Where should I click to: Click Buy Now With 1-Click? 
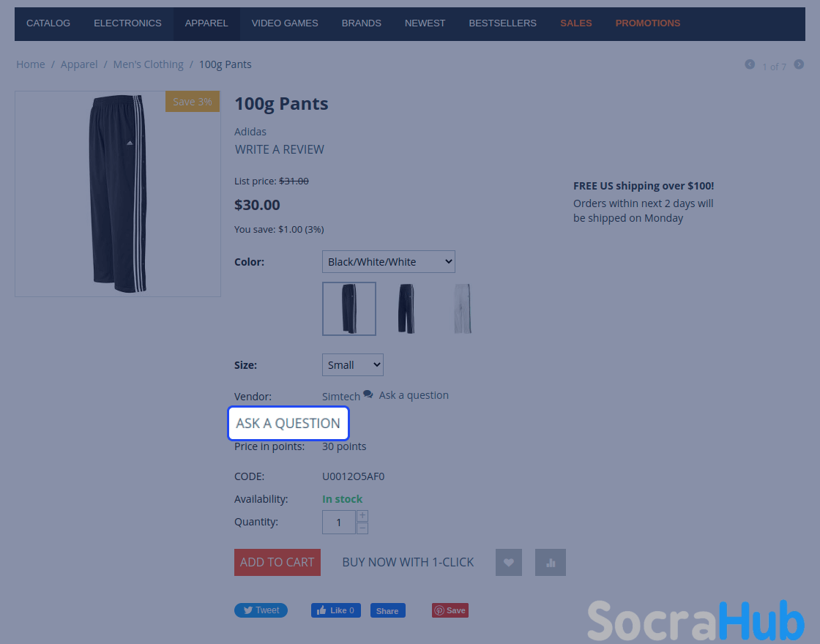pyautogui.click(x=408, y=563)
